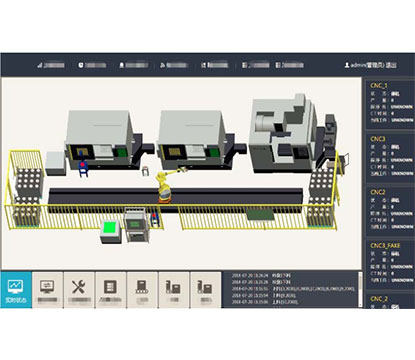Open the wrench and screwdriver tools icon
Viewport: 415px width, 360px height.
coord(79,290)
